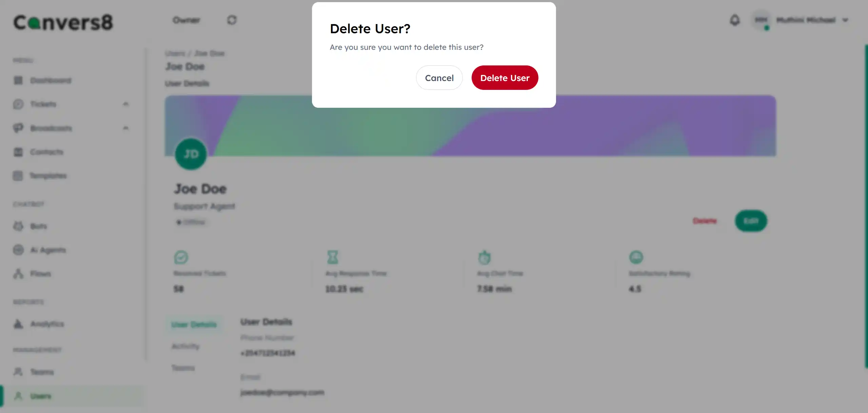This screenshot has height=413, width=868.
Task: Select the Users icon in the sidebar
Action: [19, 396]
